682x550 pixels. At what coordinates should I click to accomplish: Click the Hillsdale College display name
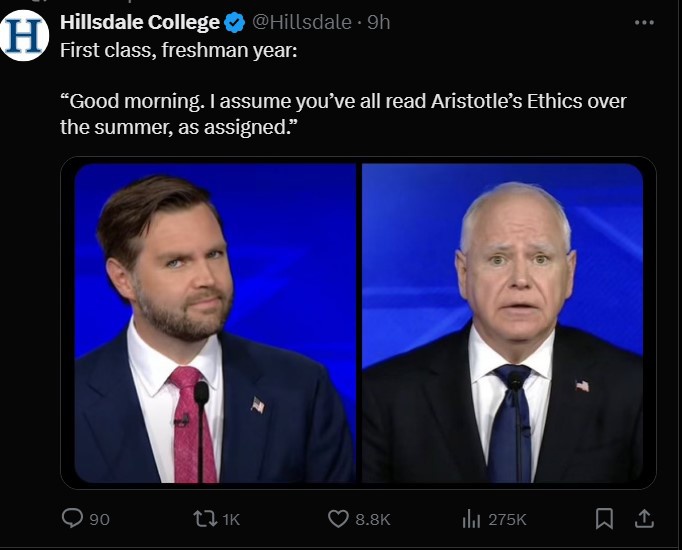(x=140, y=22)
